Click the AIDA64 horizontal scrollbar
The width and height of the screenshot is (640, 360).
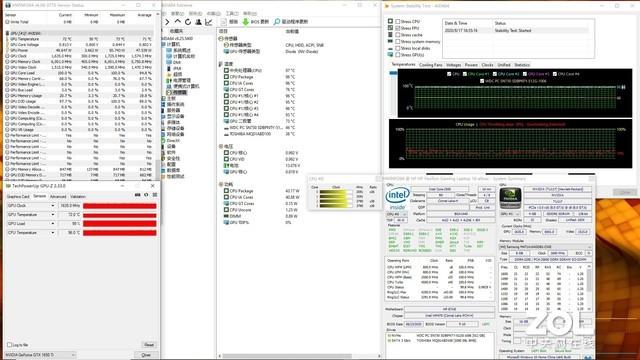[x=300, y=356]
